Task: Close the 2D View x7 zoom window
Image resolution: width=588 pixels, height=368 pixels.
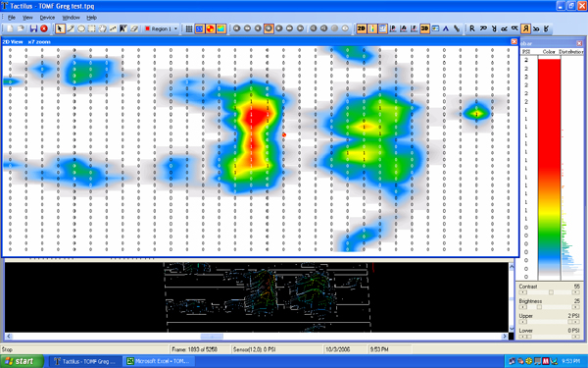Action: pyautogui.click(x=514, y=41)
